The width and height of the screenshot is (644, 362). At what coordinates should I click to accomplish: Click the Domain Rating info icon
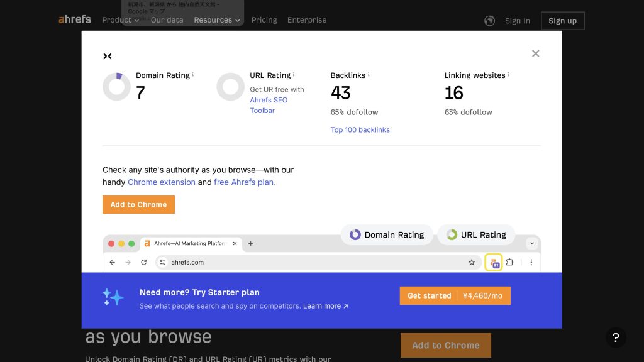tap(193, 75)
